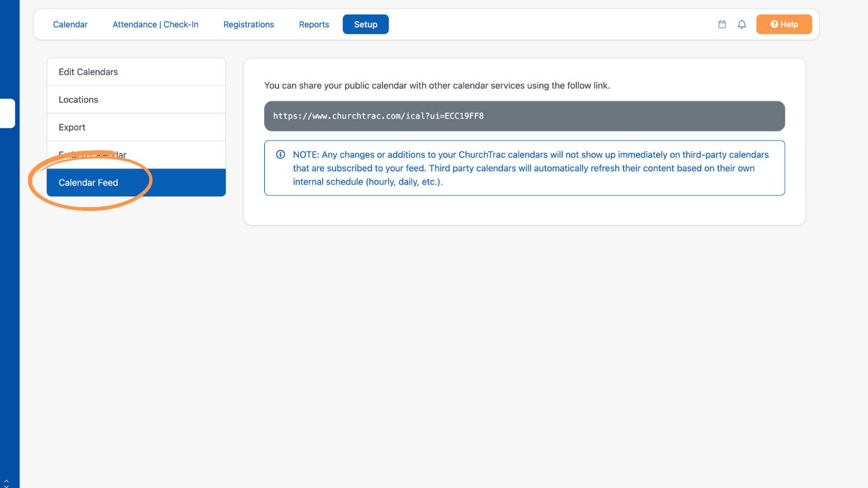Select Locations in the setup menu
Image resolution: width=868 pixels, height=488 pixels.
click(x=136, y=100)
